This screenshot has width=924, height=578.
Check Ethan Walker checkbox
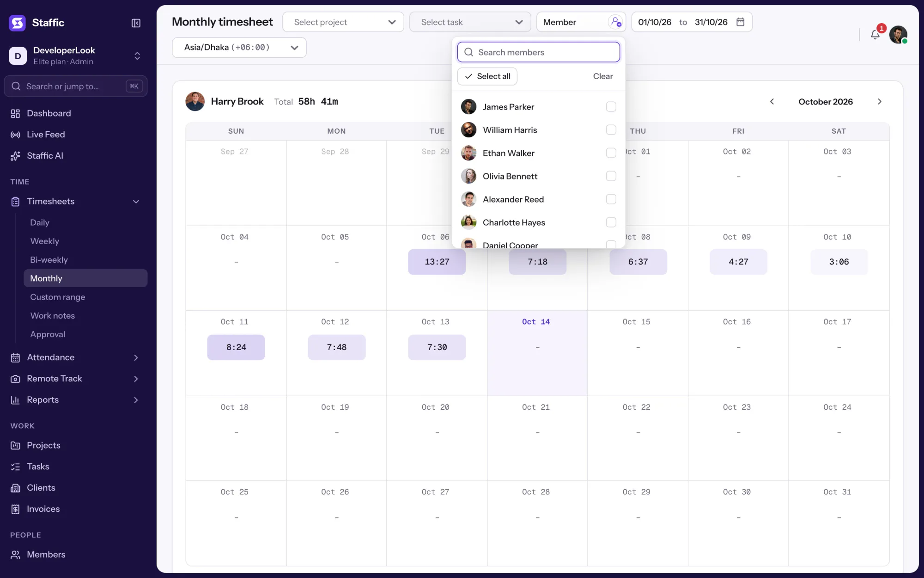point(611,153)
